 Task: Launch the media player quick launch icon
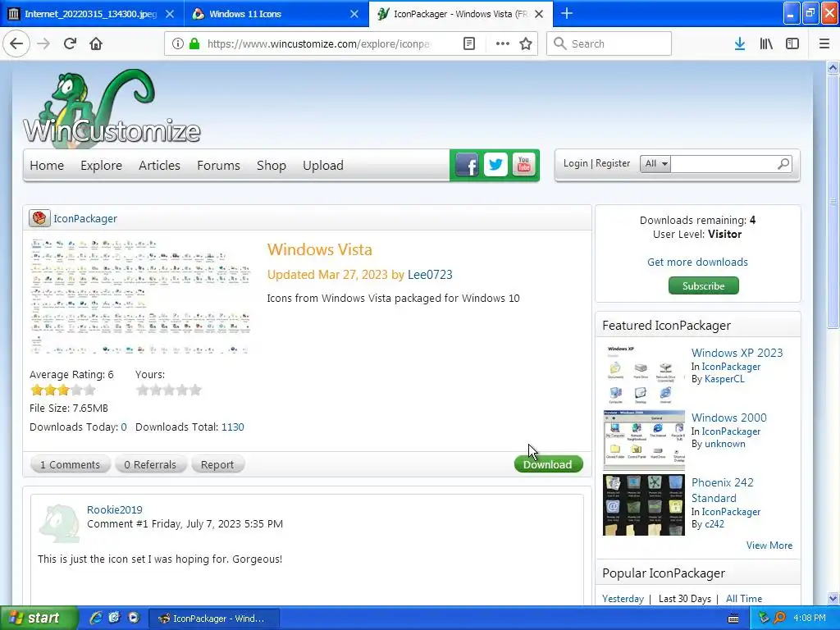click(134, 618)
